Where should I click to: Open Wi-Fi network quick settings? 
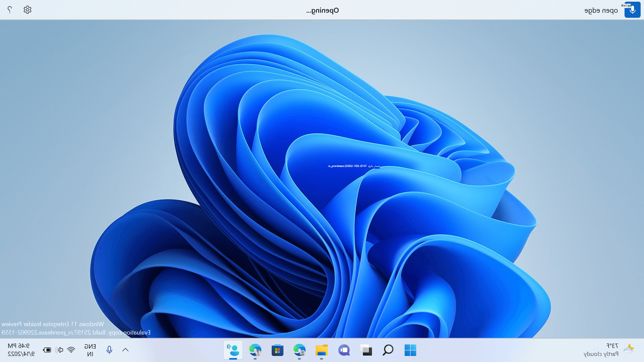pos(71,350)
